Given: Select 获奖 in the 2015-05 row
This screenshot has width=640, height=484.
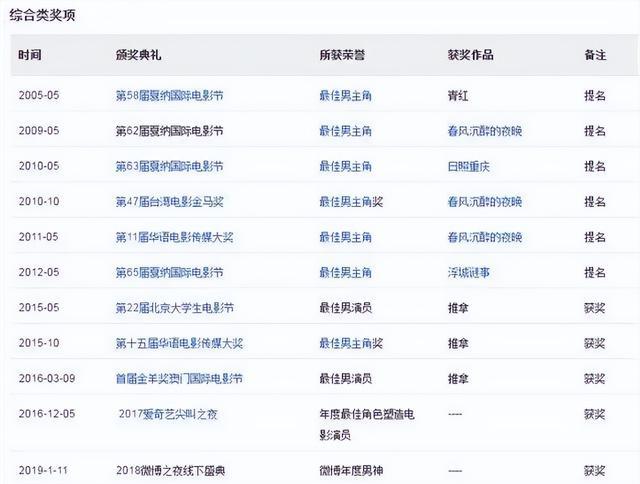Looking at the screenshot, I should [595, 308].
